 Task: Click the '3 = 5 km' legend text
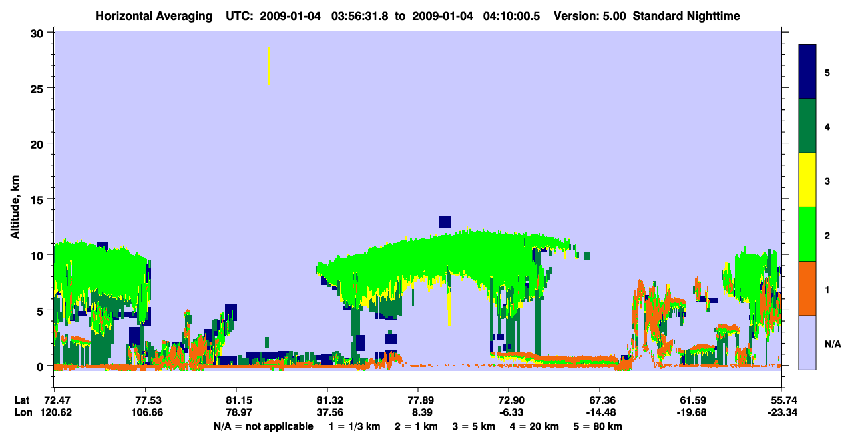[x=474, y=426]
